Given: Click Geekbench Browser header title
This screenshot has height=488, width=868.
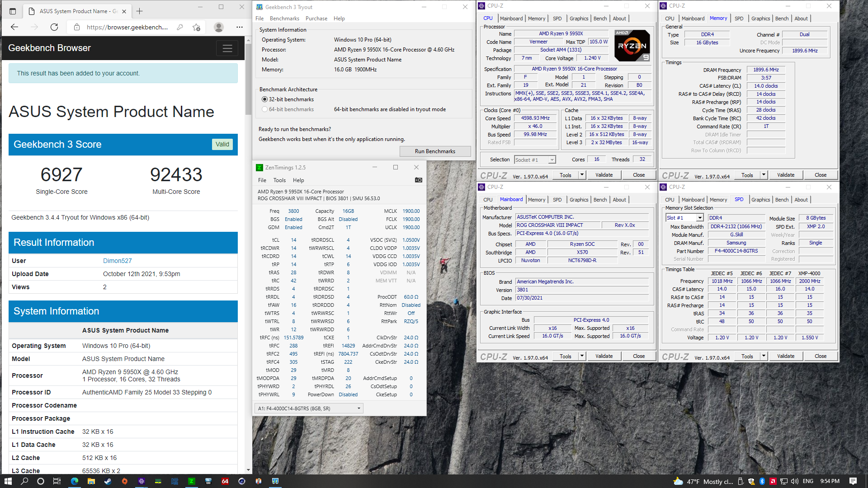Looking at the screenshot, I should pos(49,48).
